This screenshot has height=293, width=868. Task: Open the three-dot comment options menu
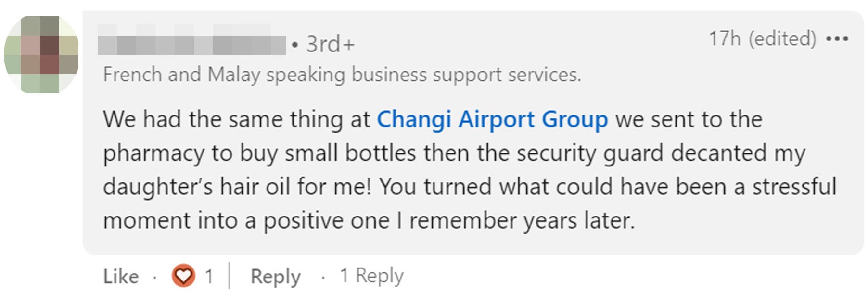[x=837, y=38]
